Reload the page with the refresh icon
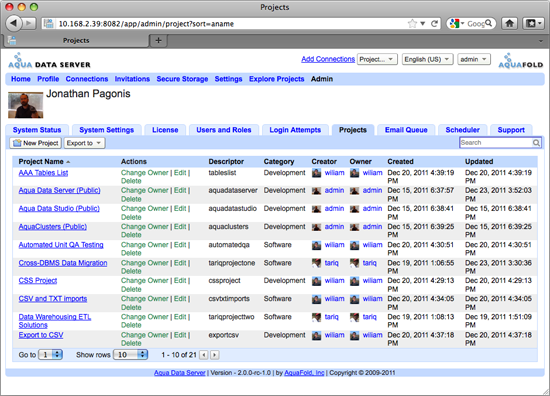Image resolution: width=550 pixels, height=396 pixels. tap(434, 24)
